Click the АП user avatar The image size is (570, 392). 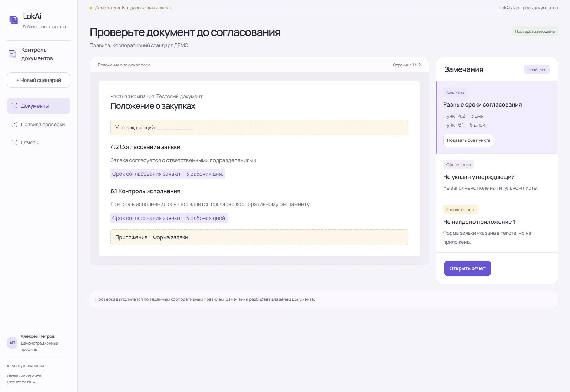[12, 343]
